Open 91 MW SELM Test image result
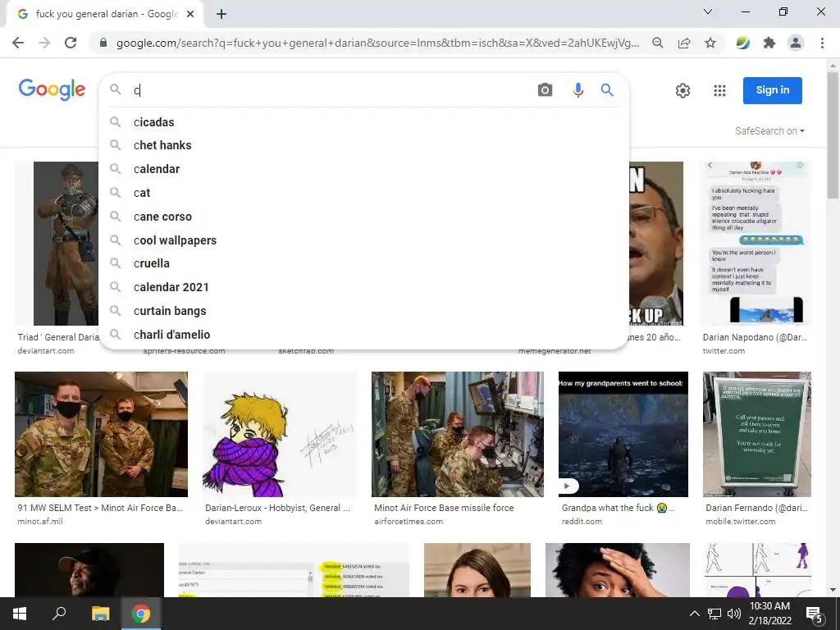840x630 pixels. (x=101, y=435)
